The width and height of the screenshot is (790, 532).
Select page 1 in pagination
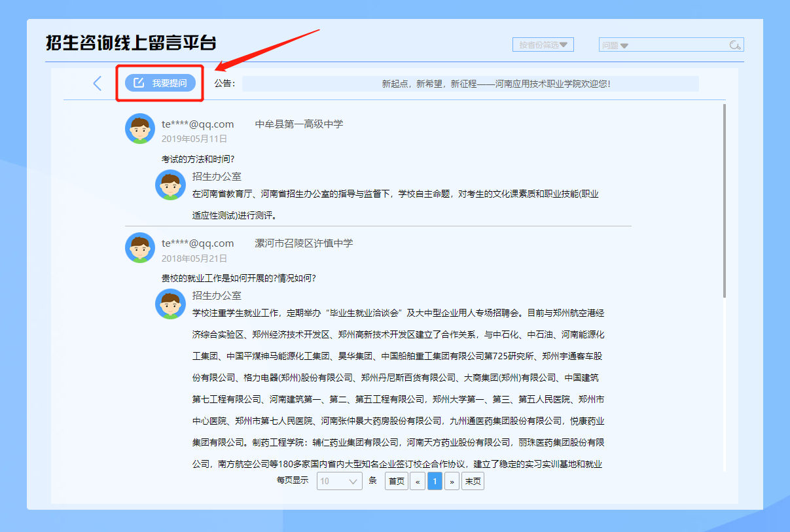[435, 481]
